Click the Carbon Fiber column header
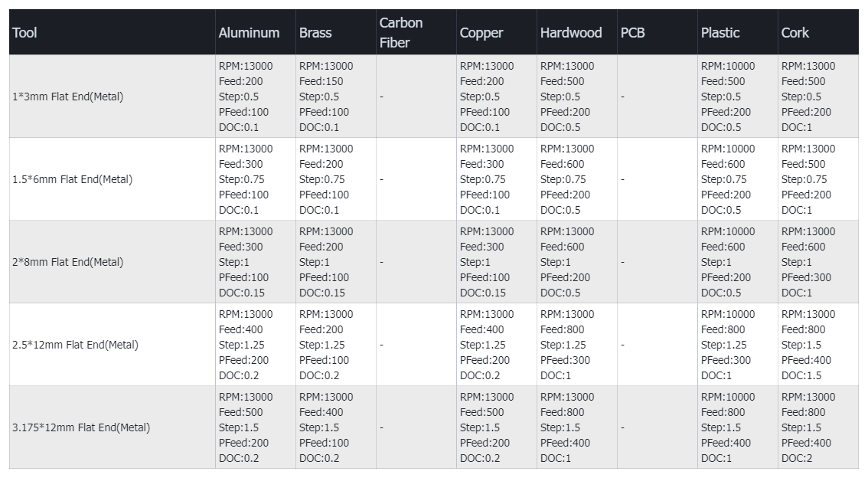Screen dimensions: 868x478 (x=401, y=33)
